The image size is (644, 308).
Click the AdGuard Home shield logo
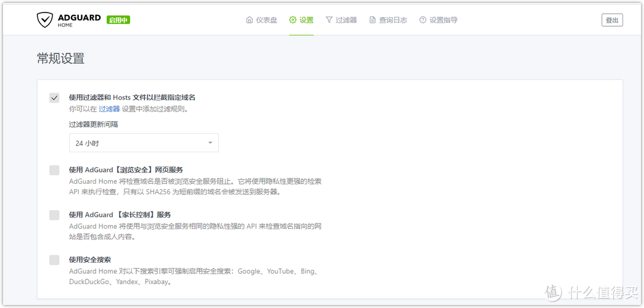44,20
